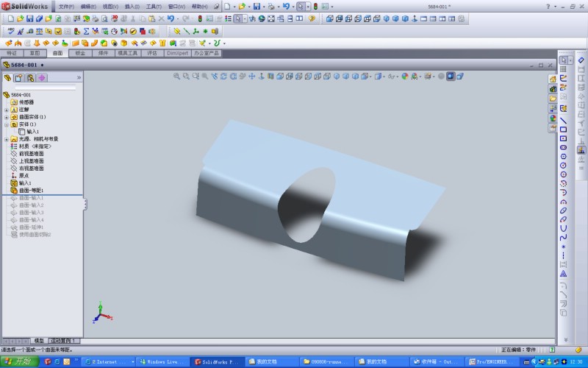Click the red 3D icon in the standard toolbar
588x368 pixels.
click(115, 18)
